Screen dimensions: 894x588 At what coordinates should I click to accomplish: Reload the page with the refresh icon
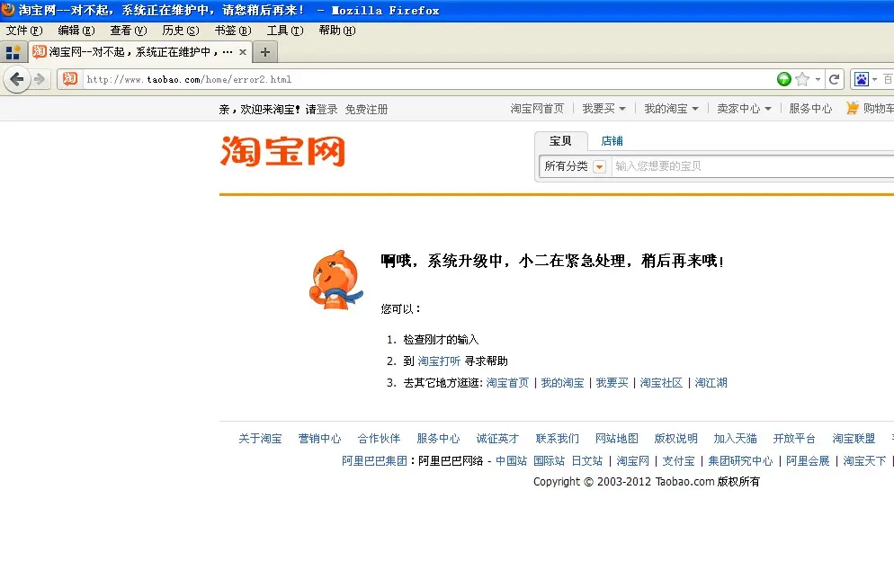click(834, 79)
